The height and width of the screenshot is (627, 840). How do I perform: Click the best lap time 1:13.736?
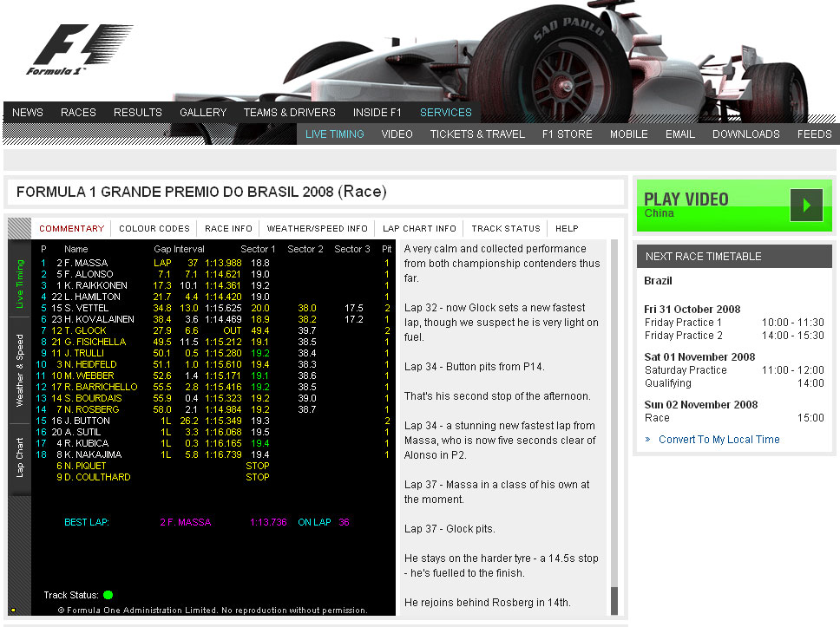click(x=268, y=522)
